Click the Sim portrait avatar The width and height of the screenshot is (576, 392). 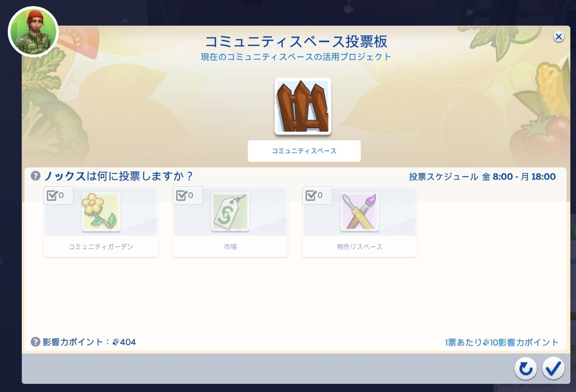click(x=33, y=32)
